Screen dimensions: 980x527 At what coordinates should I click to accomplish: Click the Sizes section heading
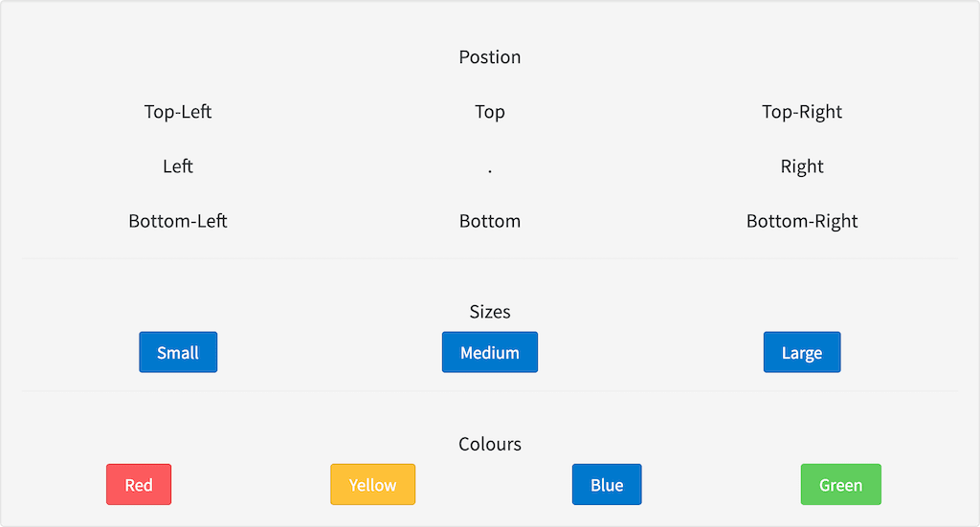click(x=490, y=312)
